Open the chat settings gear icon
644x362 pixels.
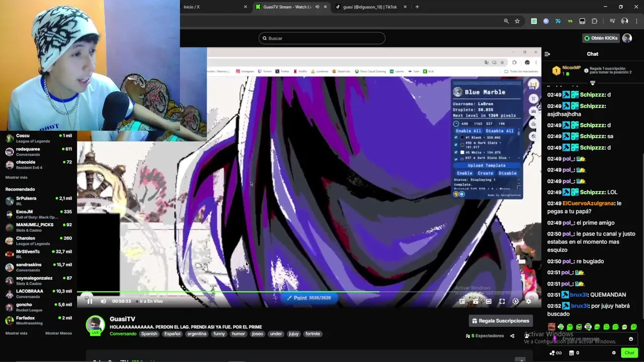[613, 353]
